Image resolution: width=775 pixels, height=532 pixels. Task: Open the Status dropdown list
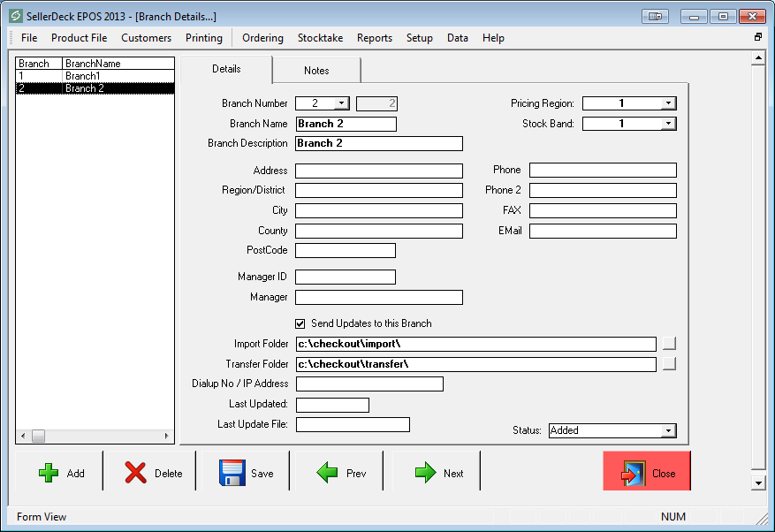click(668, 430)
